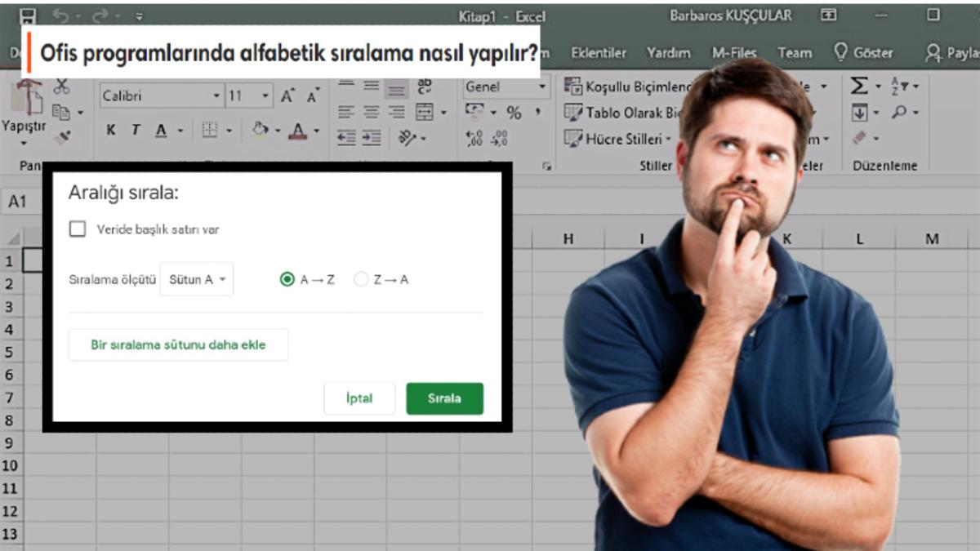
Task: Open the Yardım ribbon tab
Action: [669, 52]
